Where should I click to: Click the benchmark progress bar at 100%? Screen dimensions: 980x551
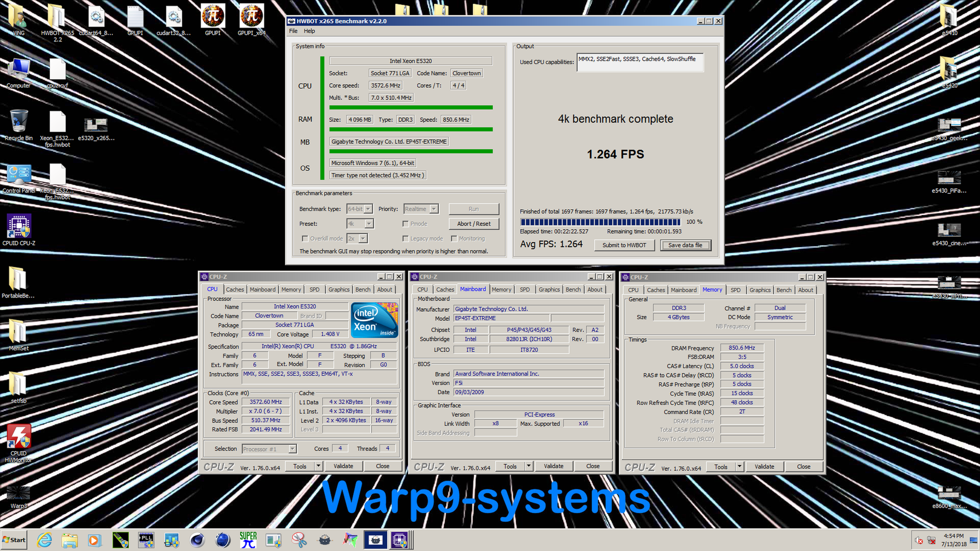[x=600, y=222]
